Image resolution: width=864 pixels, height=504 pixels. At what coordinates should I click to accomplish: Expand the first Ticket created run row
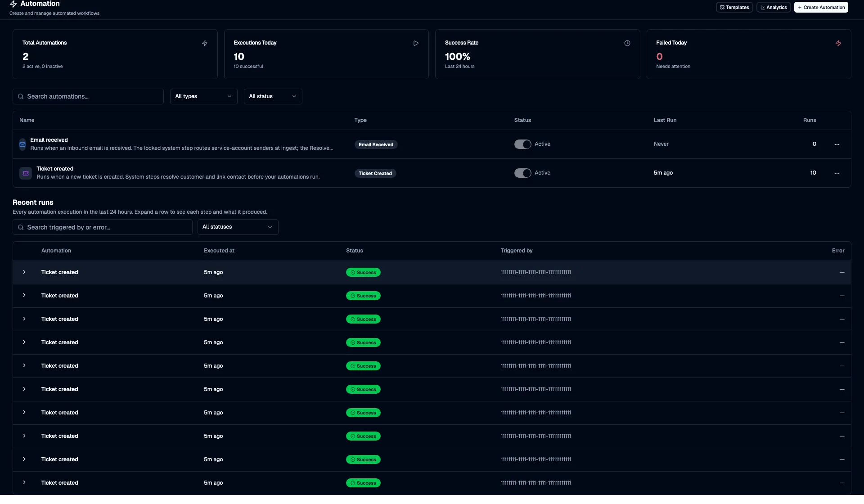[24, 272]
